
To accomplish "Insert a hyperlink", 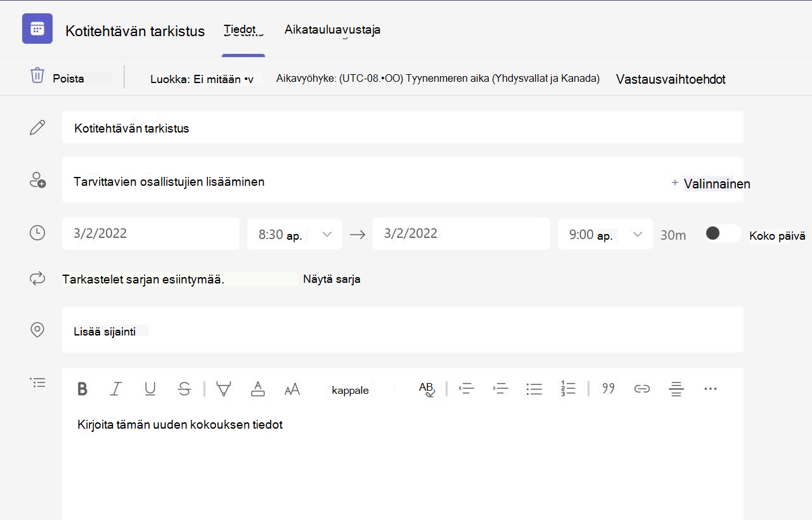I will [x=642, y=389].
